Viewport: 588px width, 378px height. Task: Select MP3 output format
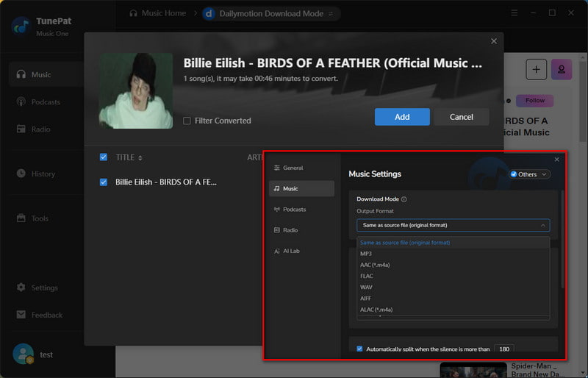coord(453,254)
